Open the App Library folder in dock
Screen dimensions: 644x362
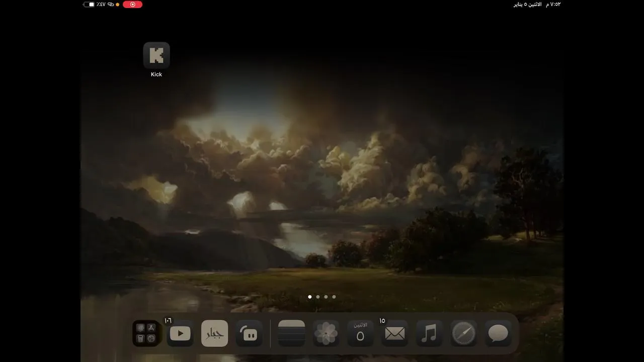146,333
